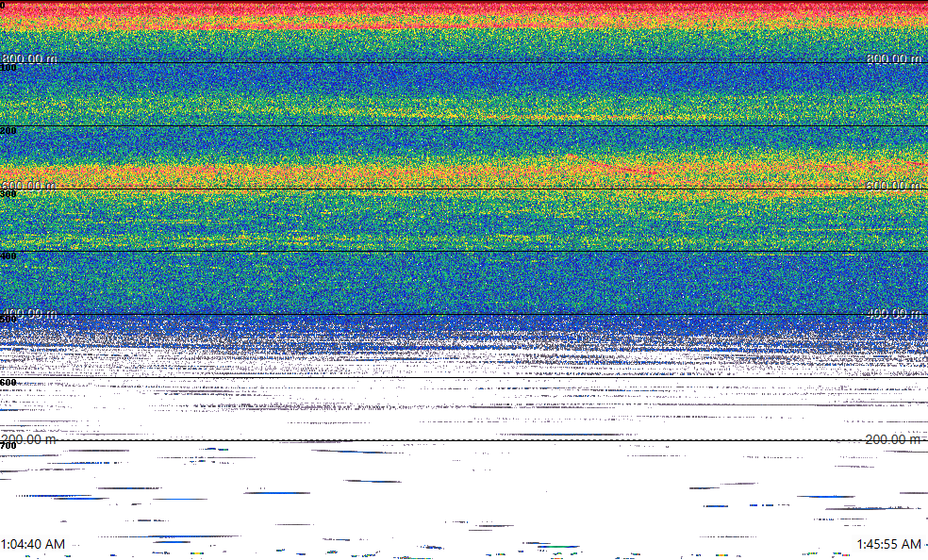Viewport: 928px width, 560px height.
Task: Click the 1:45:55 AM end timestamp
Action: click(889, 544)
